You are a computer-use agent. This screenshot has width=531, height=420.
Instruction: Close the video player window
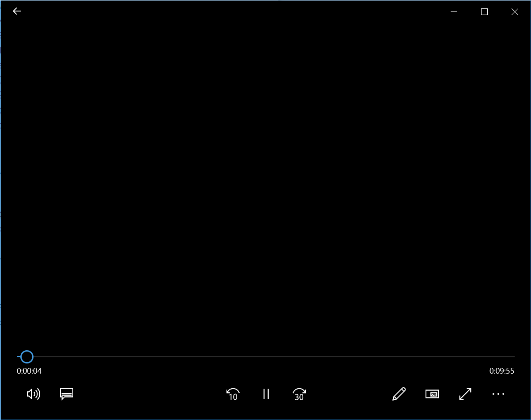coord(515,12)
